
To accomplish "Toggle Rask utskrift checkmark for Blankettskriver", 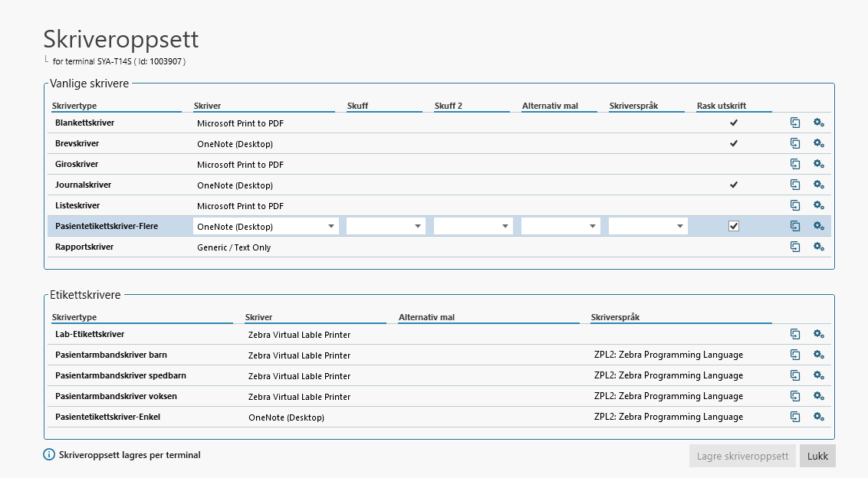I will 734,123.
